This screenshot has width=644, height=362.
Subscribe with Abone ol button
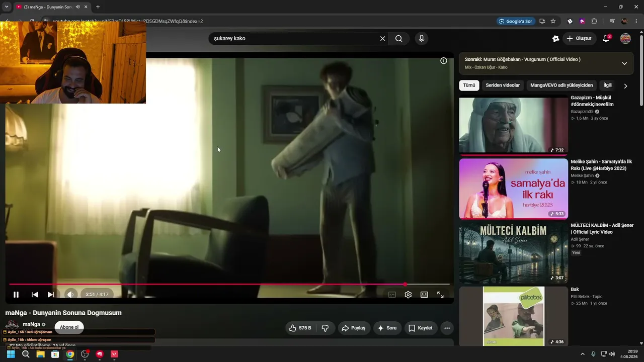click(69, 327)
